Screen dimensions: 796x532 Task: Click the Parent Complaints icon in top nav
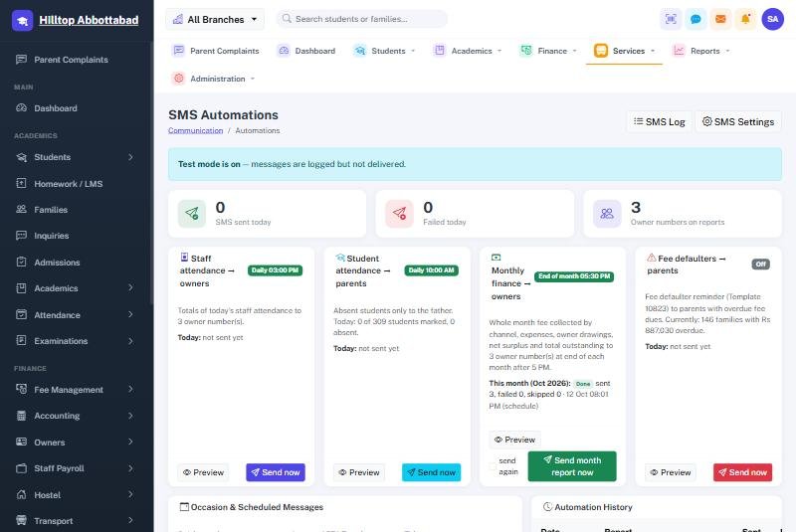(178, 51)
